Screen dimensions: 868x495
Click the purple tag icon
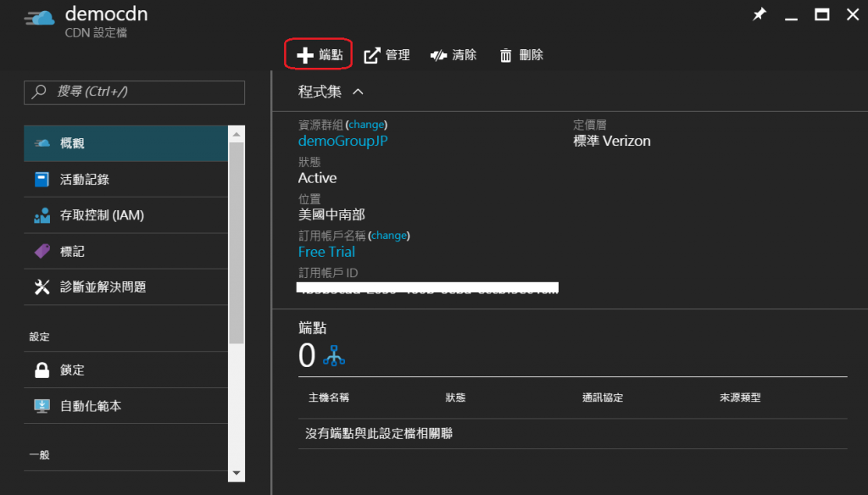point(42,252)
